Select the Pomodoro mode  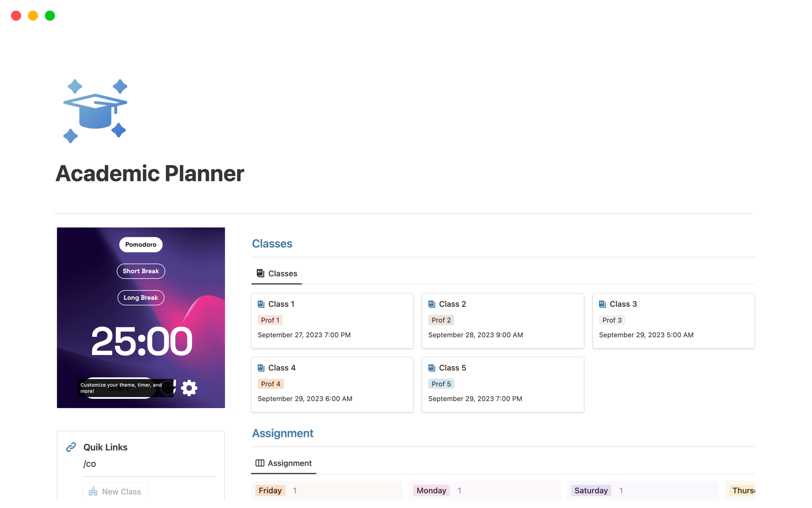140,244
